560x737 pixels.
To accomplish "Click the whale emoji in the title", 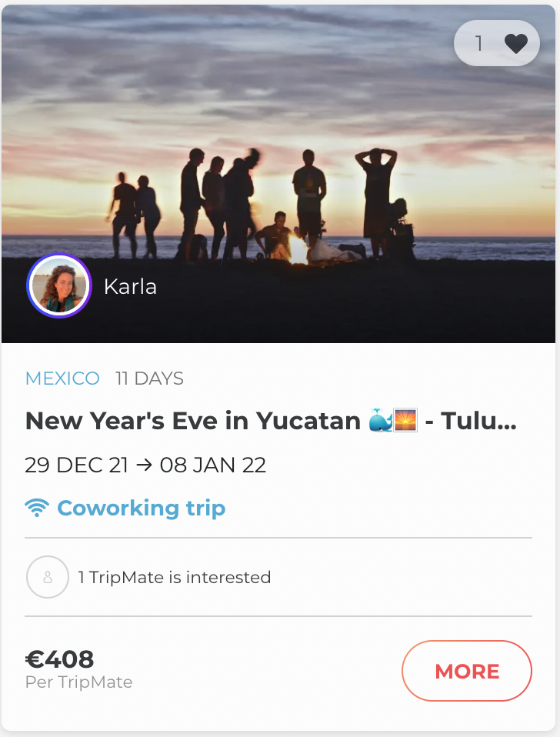I will tap(380, 421).
